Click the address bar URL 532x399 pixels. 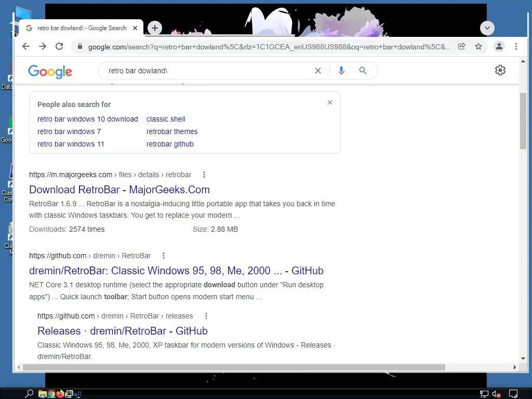(268, 47)
